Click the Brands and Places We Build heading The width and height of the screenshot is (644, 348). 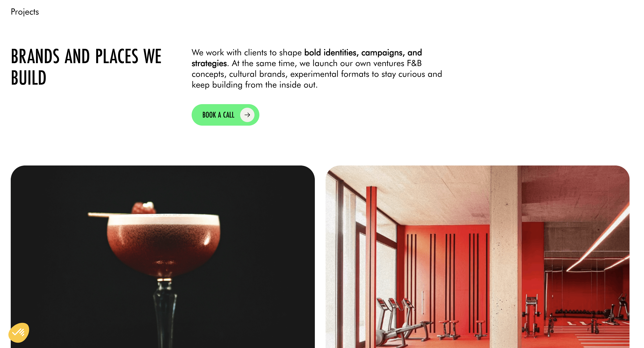[86, 67]
